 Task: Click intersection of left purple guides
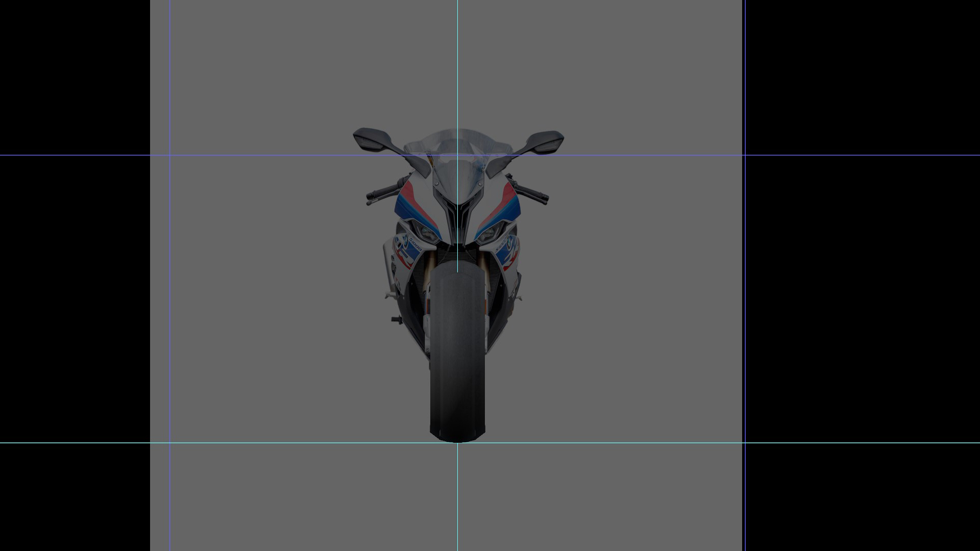(x=169, y=155)
